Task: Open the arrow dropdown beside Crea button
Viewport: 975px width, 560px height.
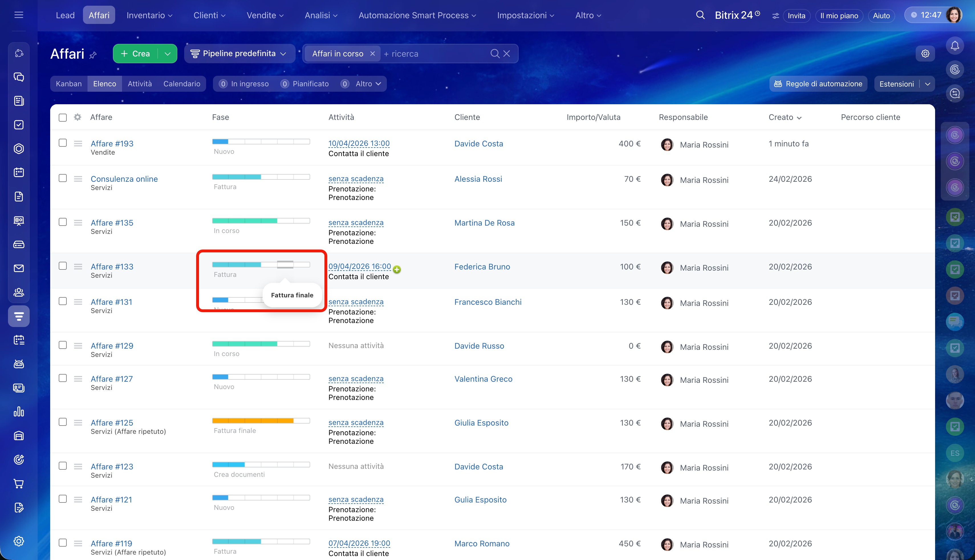Action: [x=167, y=54]
